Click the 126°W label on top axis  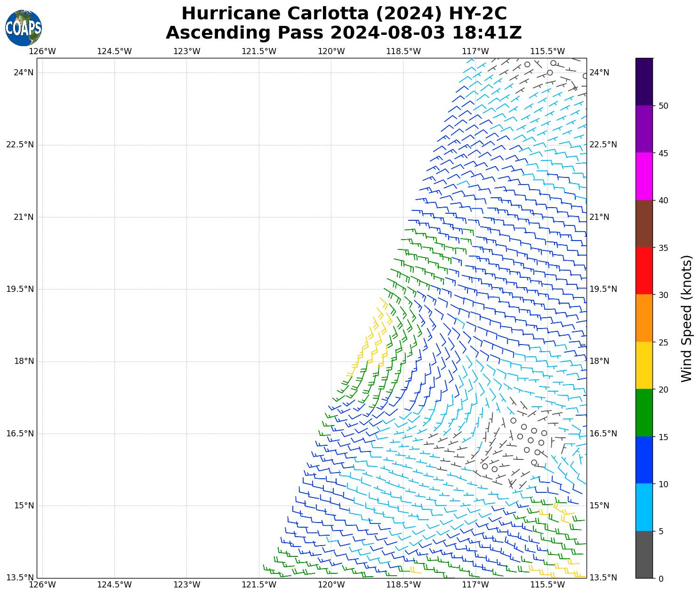[42, 51]
